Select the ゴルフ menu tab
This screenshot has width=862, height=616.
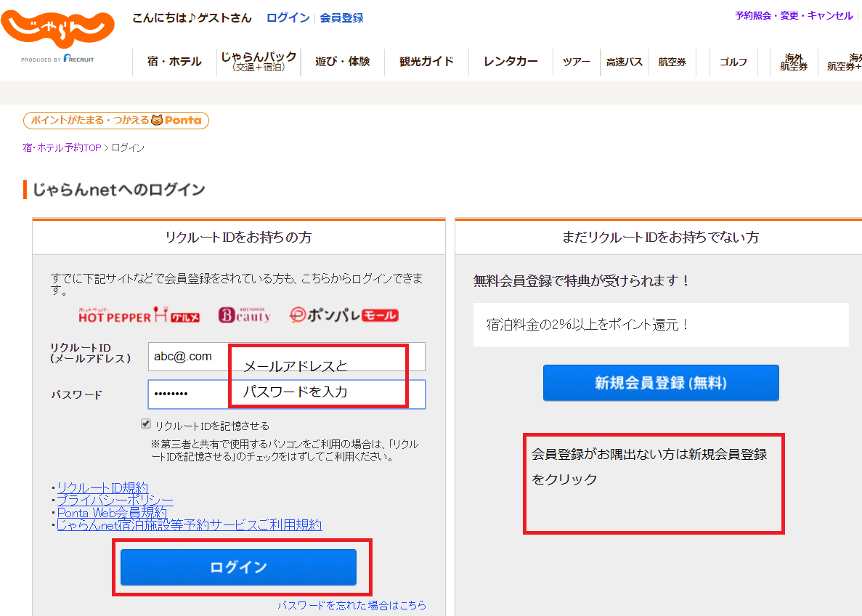tap(733, 62)
